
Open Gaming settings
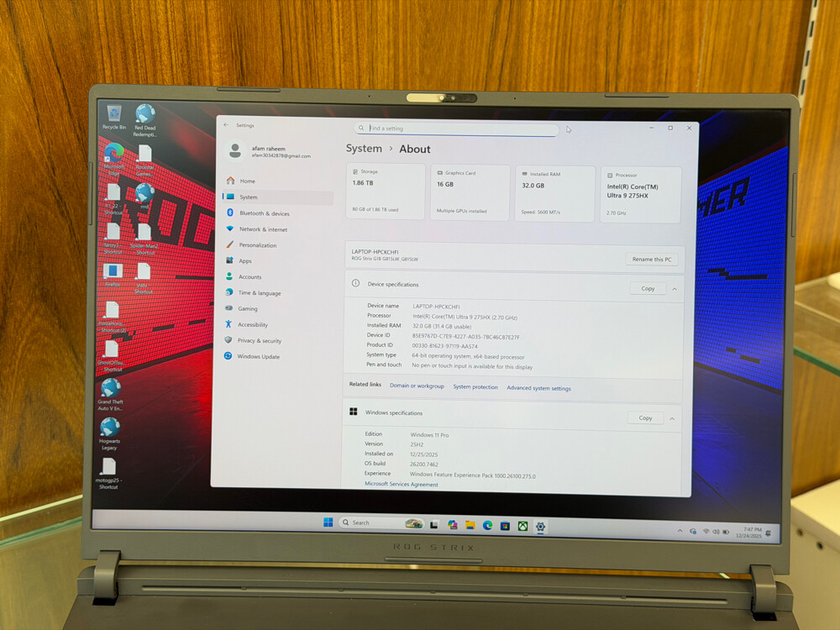(x=278, y=308)
